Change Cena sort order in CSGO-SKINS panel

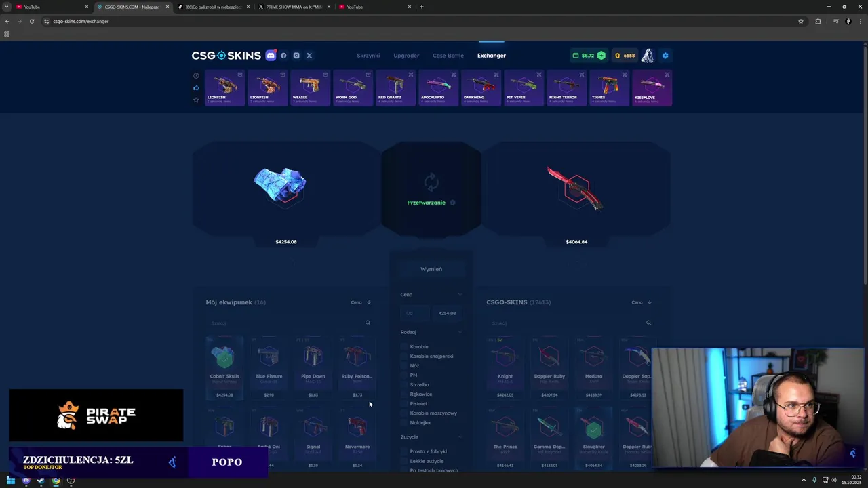pos(642,302)
